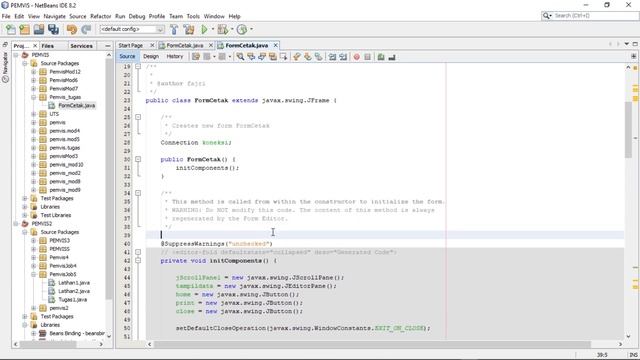The height and width of the screenshot is (360, 640).
Task: Run the project with green arrow
Action: point(204,29)
